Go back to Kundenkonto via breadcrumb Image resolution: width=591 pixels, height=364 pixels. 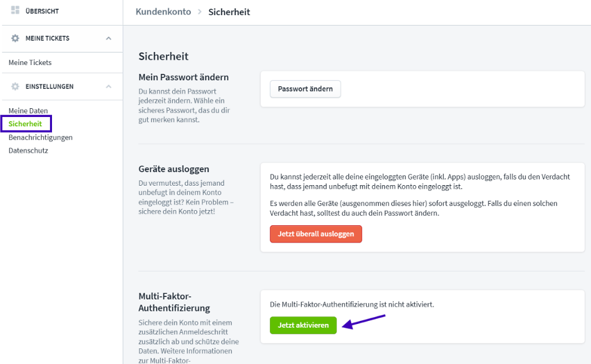point(163,12)
